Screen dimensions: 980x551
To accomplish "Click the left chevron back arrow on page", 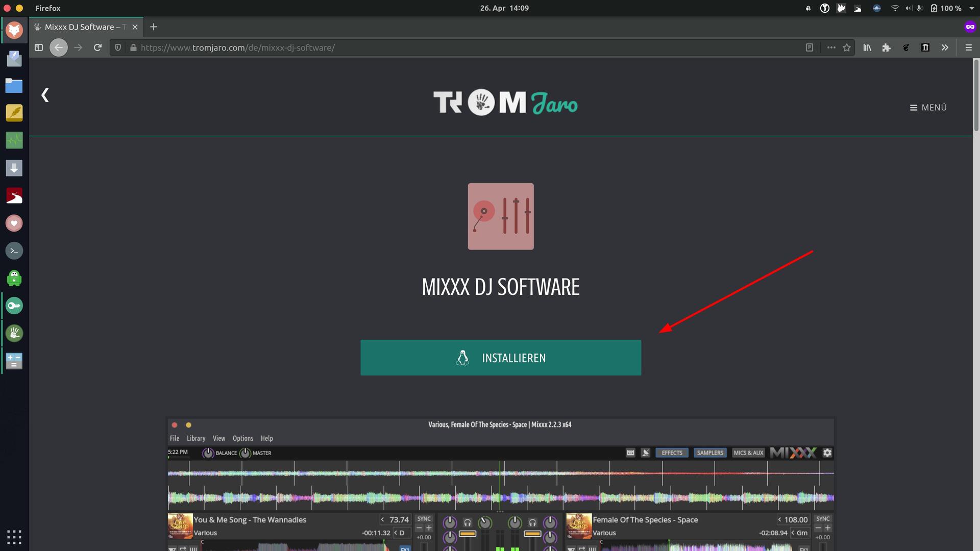I will pyautogui.click(x=45, y=95).
